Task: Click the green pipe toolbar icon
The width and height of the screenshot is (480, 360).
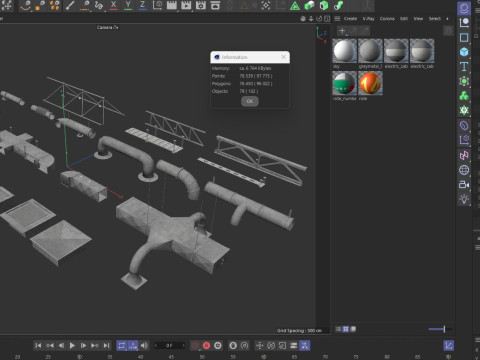Action: pyautogui.click(x=338, y=5)
